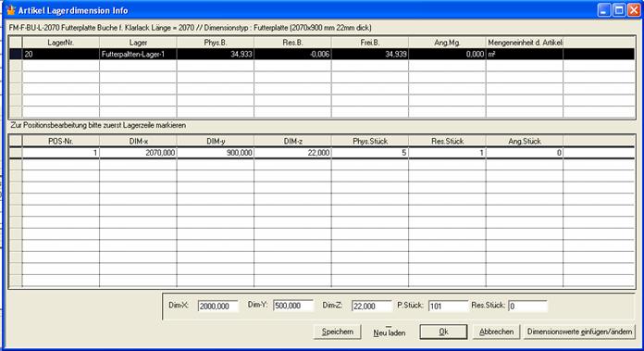Click into the P.Stück input field

(448, 306)
